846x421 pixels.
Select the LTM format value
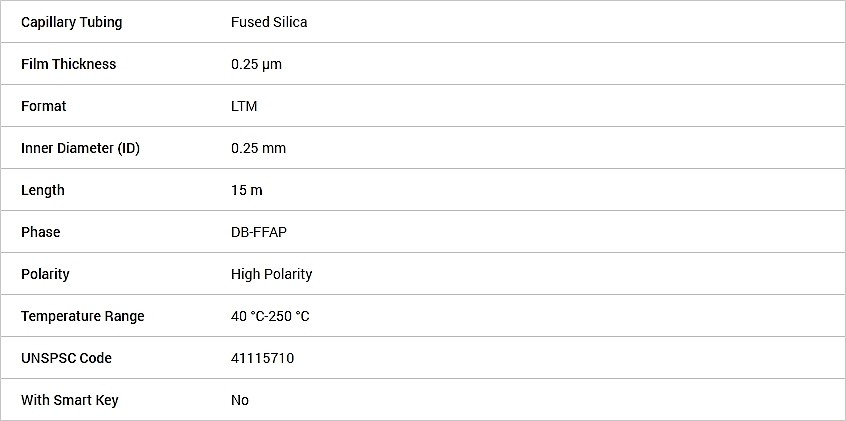point(244,106)
